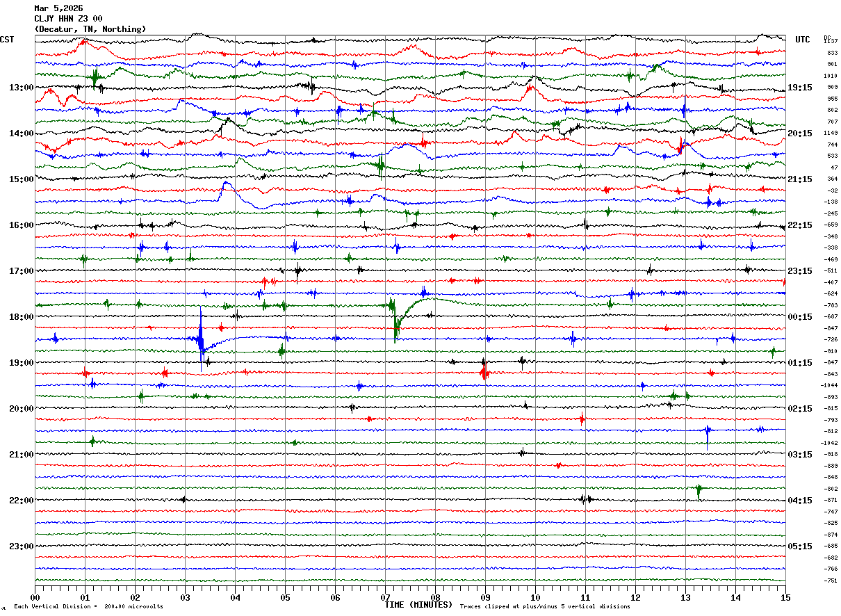
Task: Click the DC offset value 901
Action: click(832, 64)
